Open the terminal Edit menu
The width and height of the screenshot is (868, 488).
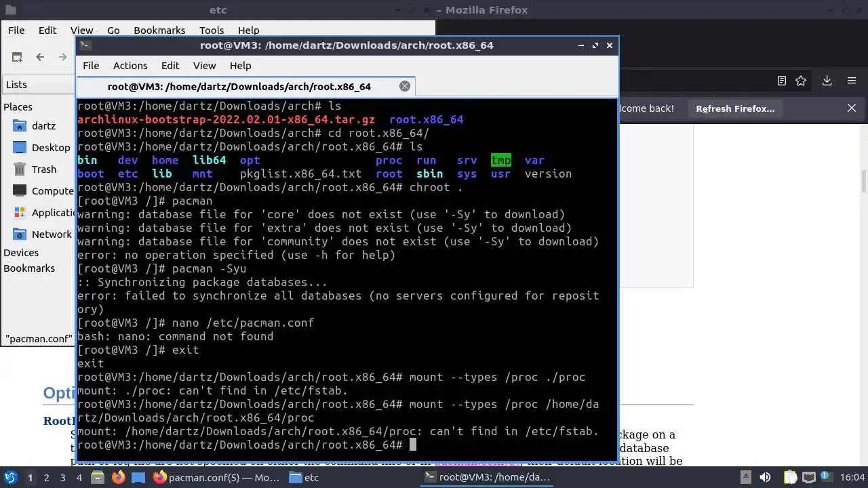[x=170, y=66]
